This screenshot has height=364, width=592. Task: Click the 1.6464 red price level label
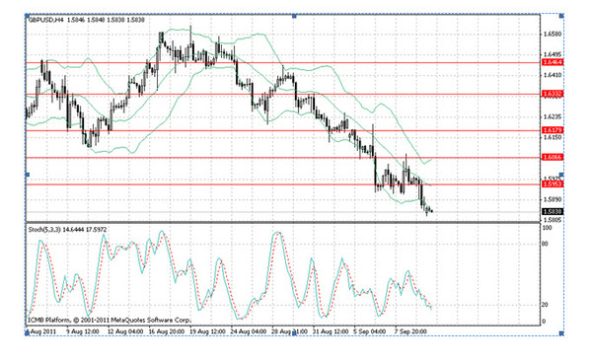[553, 62]
